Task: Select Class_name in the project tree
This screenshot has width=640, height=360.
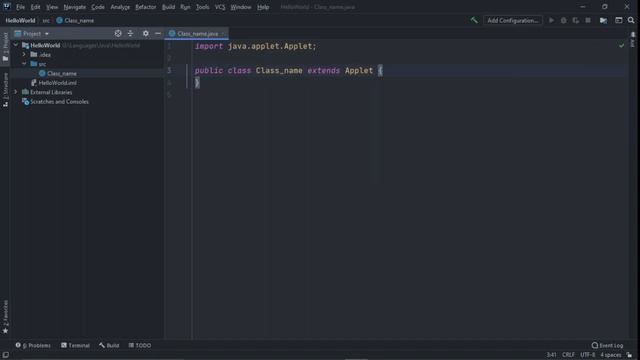Action: (62, 73)
